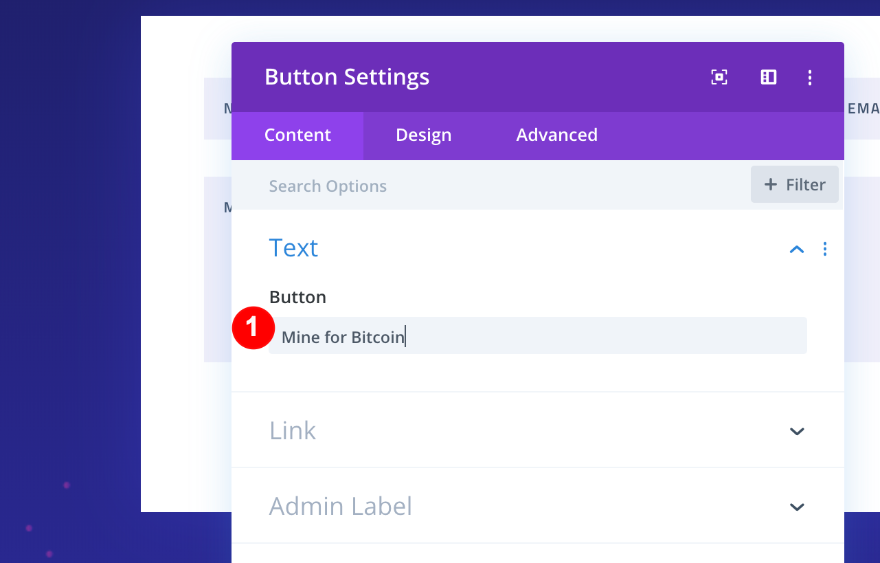The height and width of the screenshot is (563, 880).
Task: Expand the Admin Label section arrow
Action: pyautogui.click(x=797, y=507)
